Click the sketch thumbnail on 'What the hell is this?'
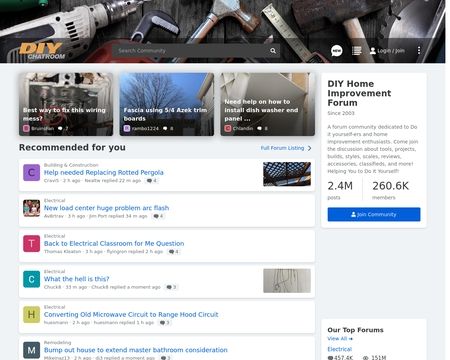This screenshot has height=360, width=450. [x=287, y=281]
